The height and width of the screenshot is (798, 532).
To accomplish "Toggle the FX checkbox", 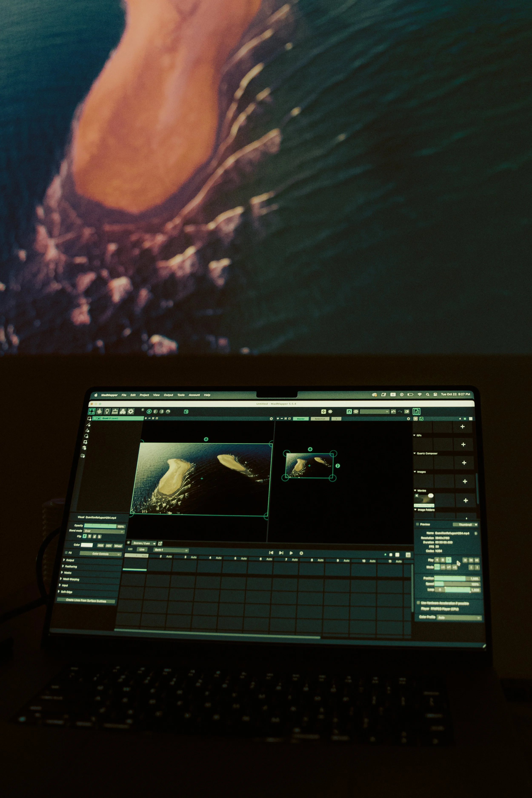I will click(66, 553).
